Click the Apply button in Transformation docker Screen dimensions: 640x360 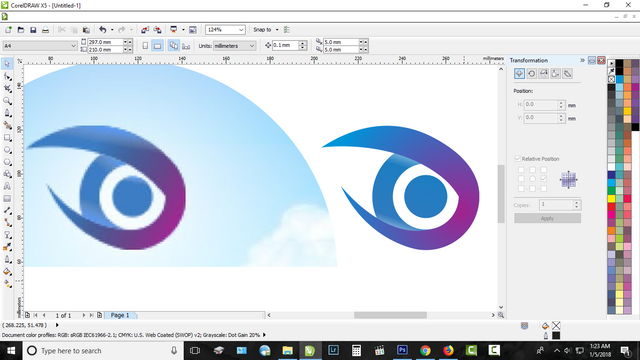(547, 218)
